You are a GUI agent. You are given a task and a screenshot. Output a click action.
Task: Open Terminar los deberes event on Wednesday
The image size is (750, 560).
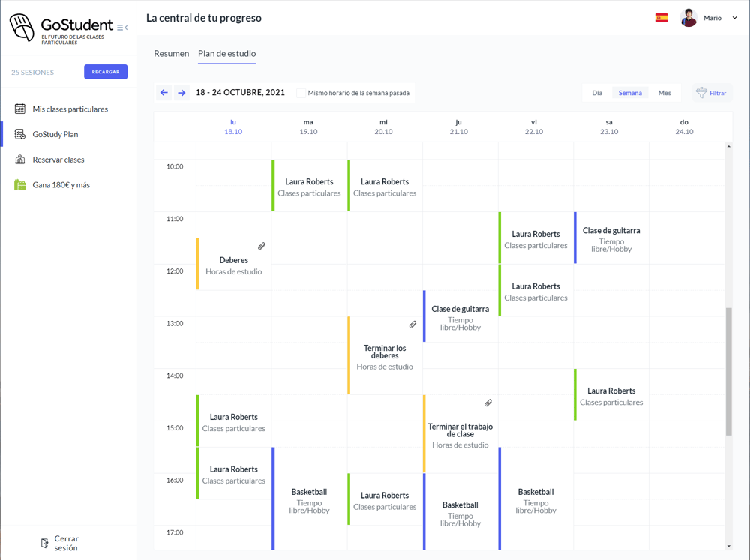[x=385, y=355]
